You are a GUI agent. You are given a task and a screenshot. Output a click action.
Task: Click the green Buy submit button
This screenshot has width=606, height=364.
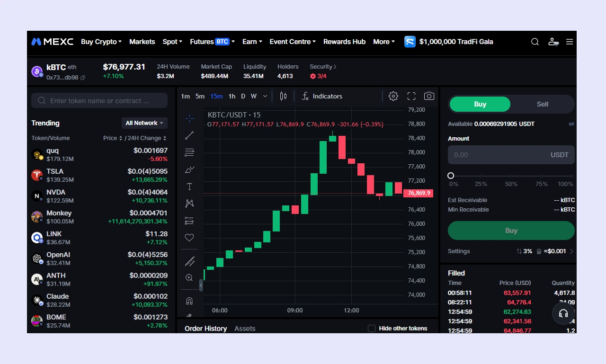coord(511,231)
